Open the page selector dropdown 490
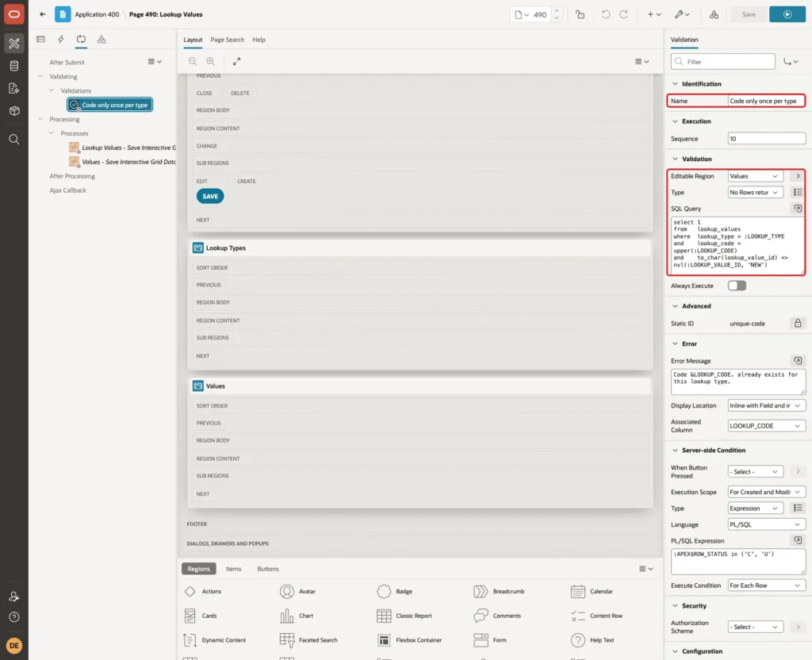This screenshot has height=660, width=812. 530,14
